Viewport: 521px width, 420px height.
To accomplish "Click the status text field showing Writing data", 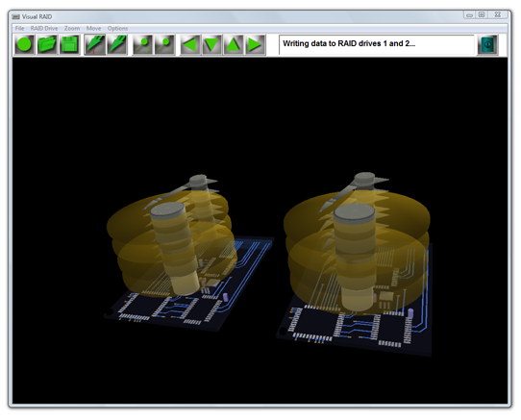I will 377,44.
